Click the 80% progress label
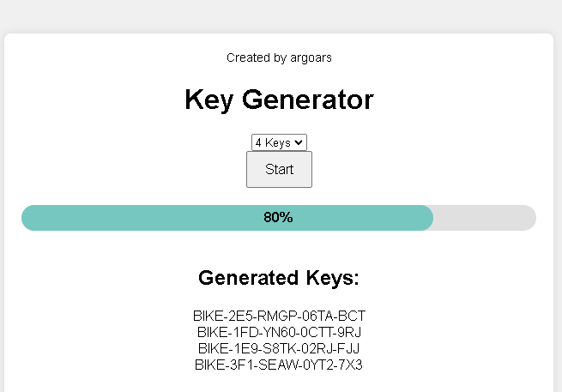 278,218
